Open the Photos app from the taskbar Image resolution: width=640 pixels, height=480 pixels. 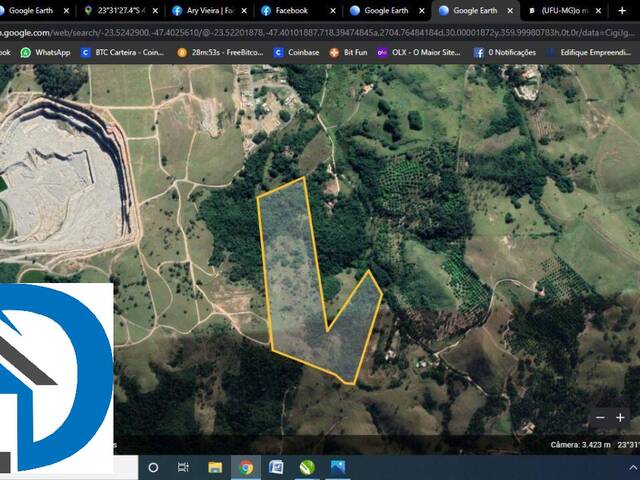coord(338,467)
